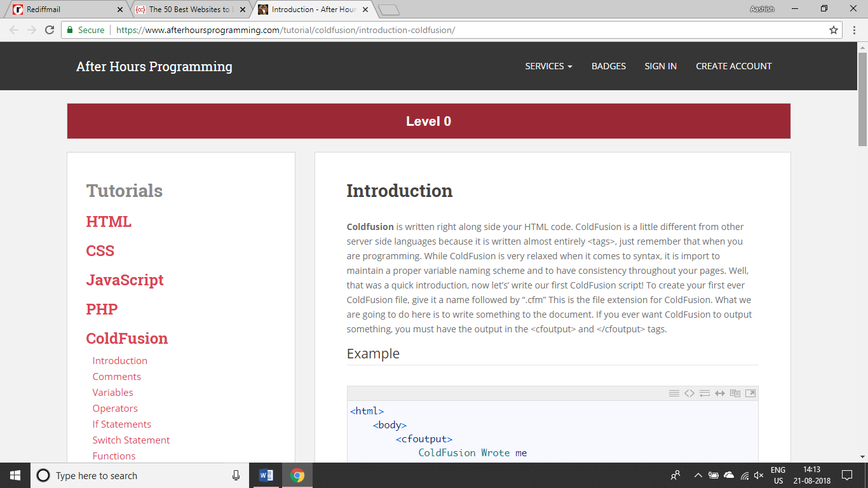Image resolution: width=868 pixels, height=488 pixels.
Task: Expand code horizontally with double-arrow icon
Action: [x=720, y=393]
